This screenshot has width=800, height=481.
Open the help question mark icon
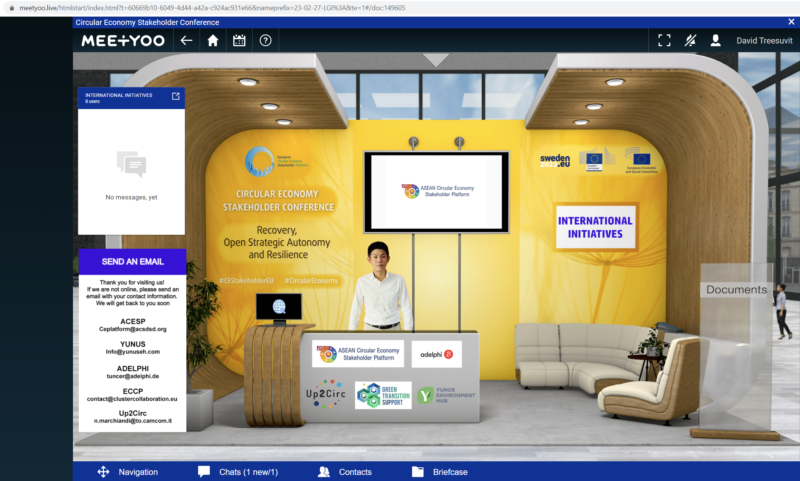(265, 40)
